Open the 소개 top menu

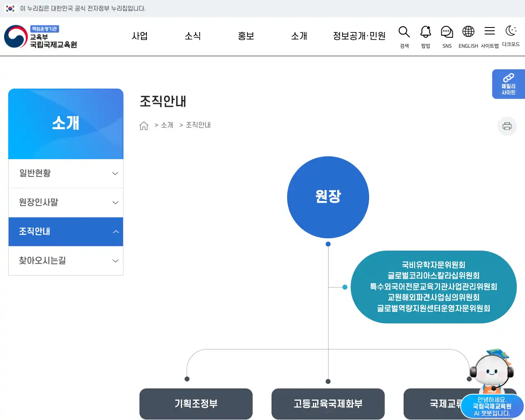coord(299,36)
